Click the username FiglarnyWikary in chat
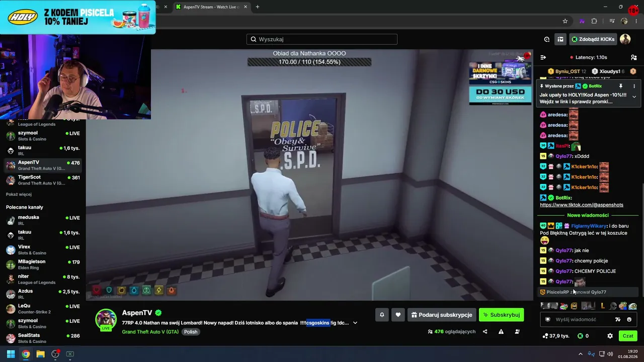 (589, 226)
